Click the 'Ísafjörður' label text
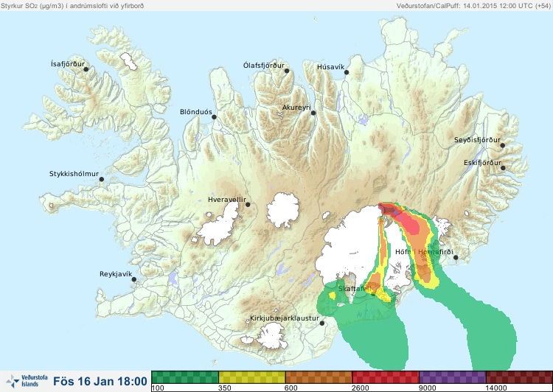 68,64
